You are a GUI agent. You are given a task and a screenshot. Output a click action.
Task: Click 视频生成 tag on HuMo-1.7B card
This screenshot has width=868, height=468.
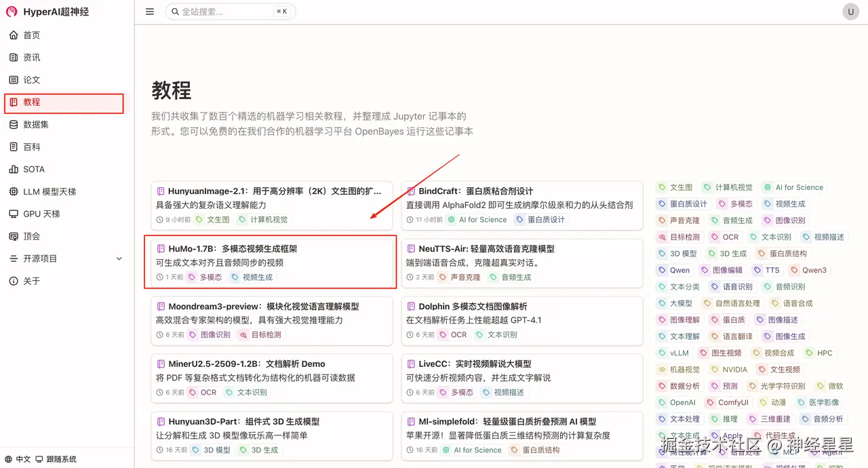(252, 277)
